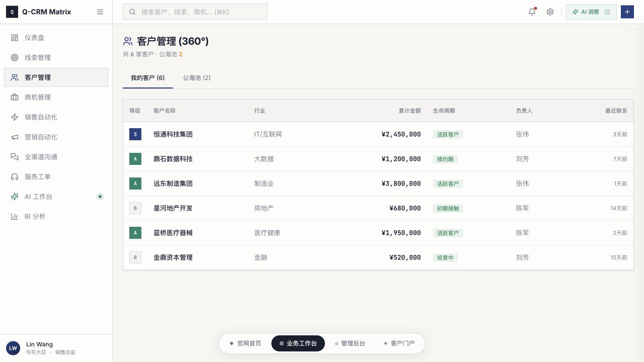Click the 全渠道沟通 chat bubbles icon
The image size is (644, 362).
(15, 157)
